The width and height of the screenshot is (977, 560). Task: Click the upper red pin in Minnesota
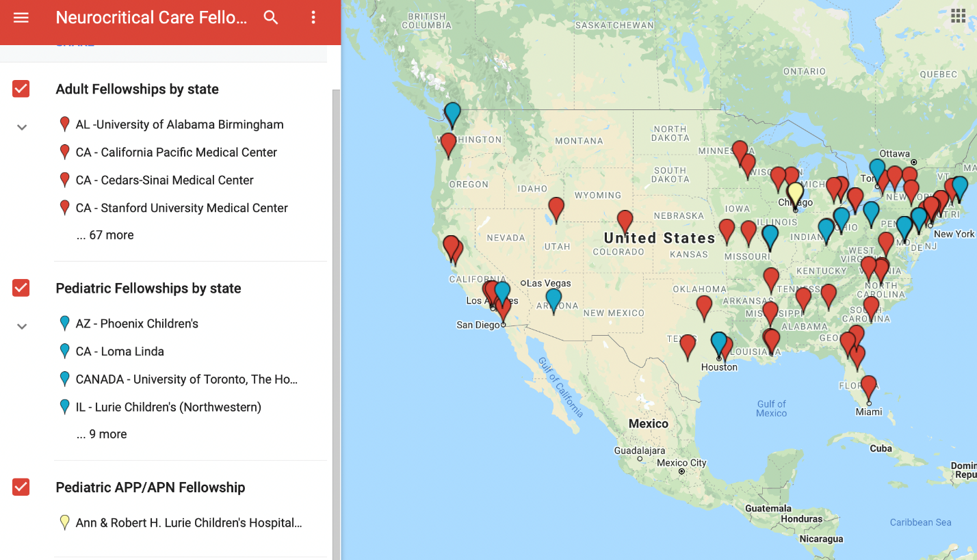point(740,154)
